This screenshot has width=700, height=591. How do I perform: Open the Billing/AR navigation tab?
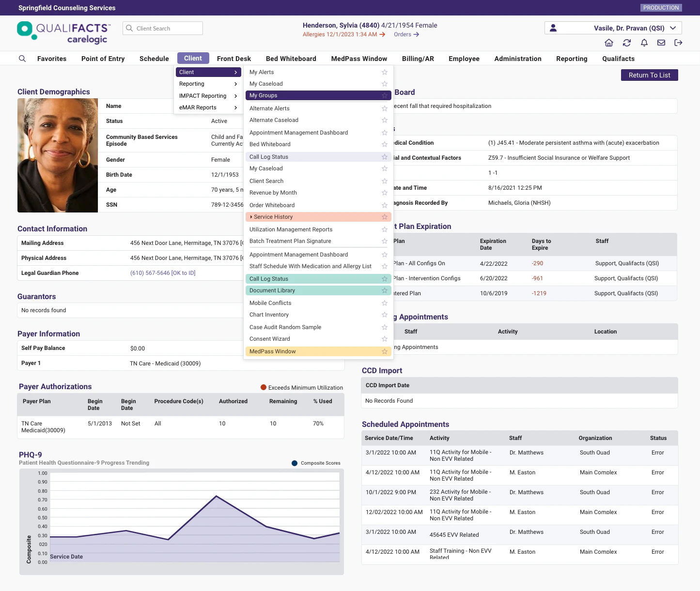(418, 58)
